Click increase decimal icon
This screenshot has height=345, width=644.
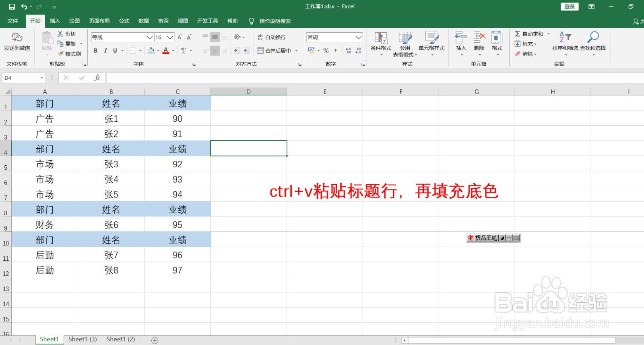(x=349, y=50)
